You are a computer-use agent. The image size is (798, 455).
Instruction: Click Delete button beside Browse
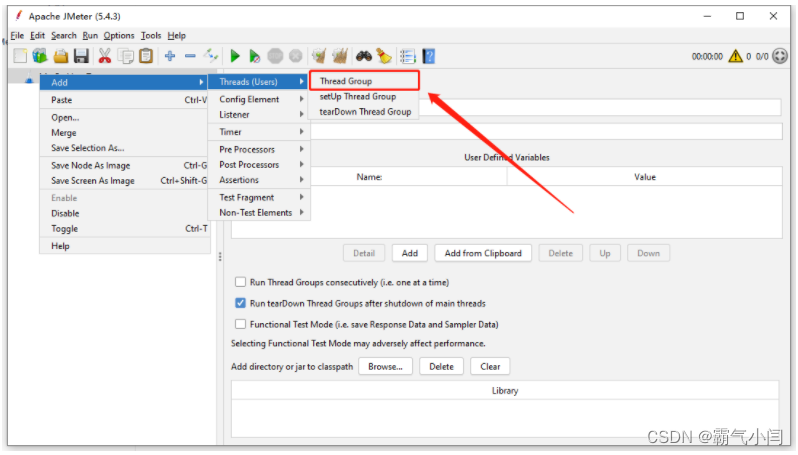(x=441, y=366)
